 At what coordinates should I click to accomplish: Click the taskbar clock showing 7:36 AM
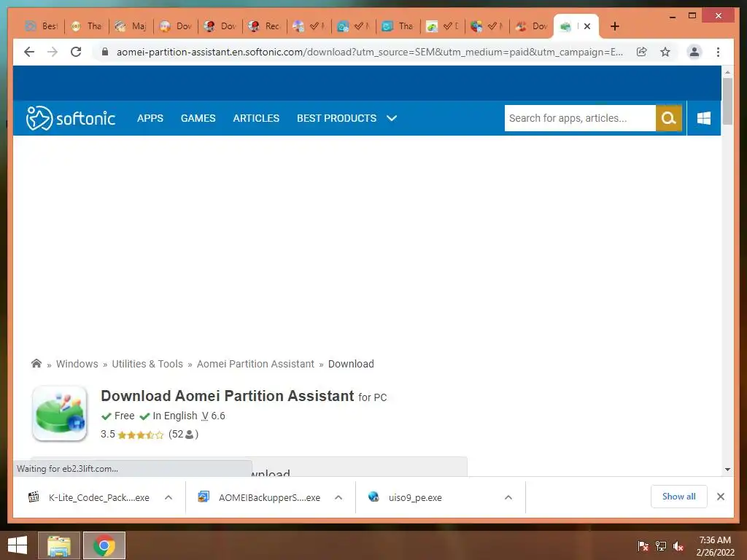point(715,546)
